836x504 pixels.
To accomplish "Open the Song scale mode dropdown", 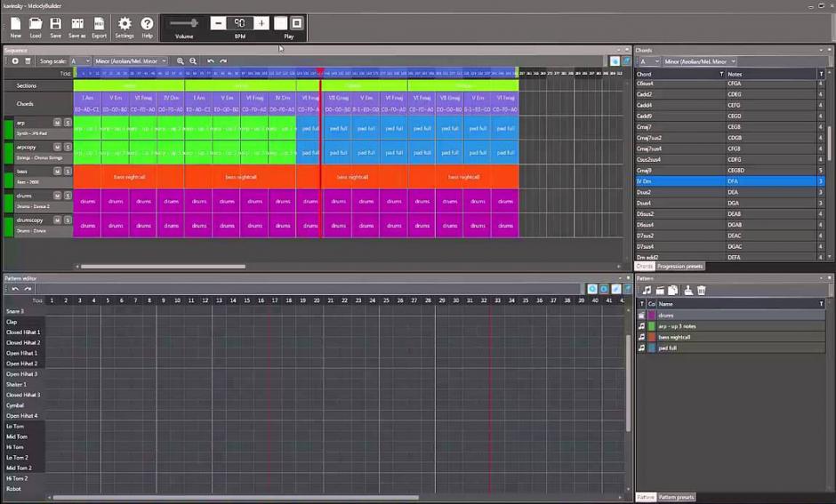I will click(131, 61).
